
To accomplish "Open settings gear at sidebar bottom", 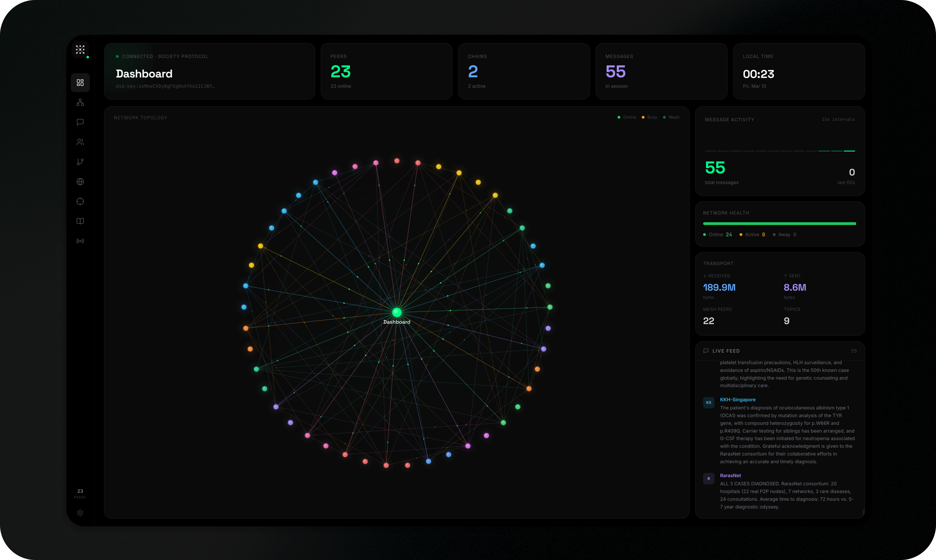I will [x=80, y=513].
